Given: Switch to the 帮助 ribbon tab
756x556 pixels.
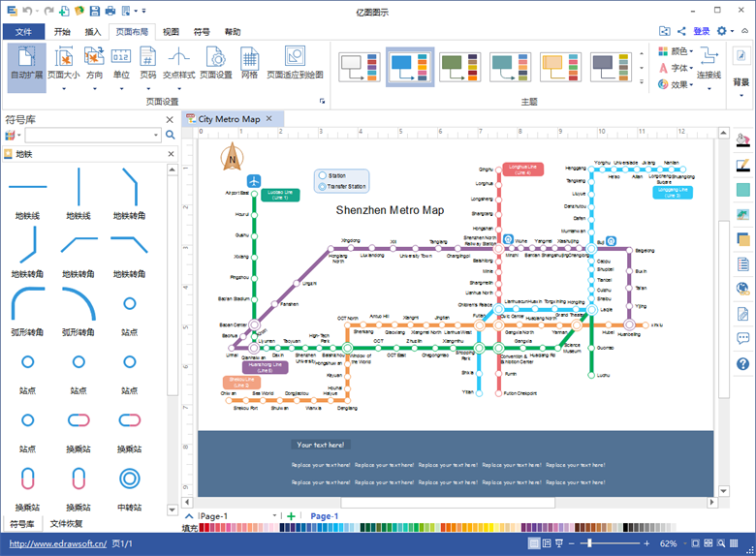Looking at the screenshot, I should coord(233,32).
